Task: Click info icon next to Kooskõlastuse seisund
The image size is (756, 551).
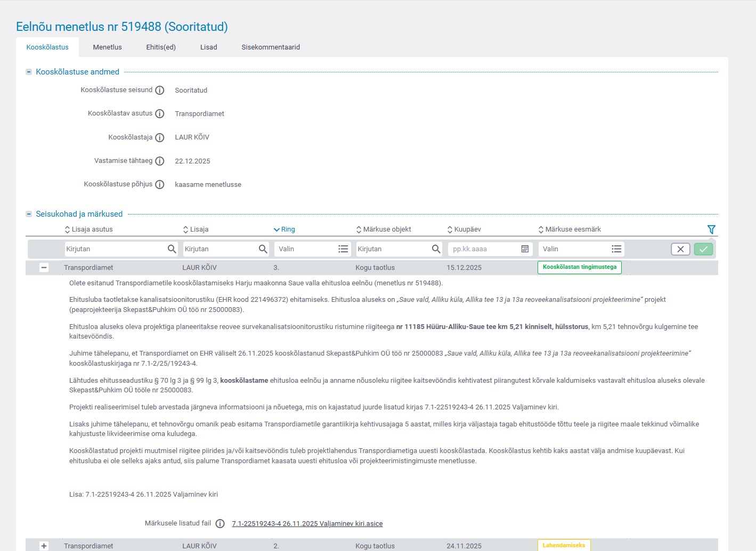Action: [159, 91]
